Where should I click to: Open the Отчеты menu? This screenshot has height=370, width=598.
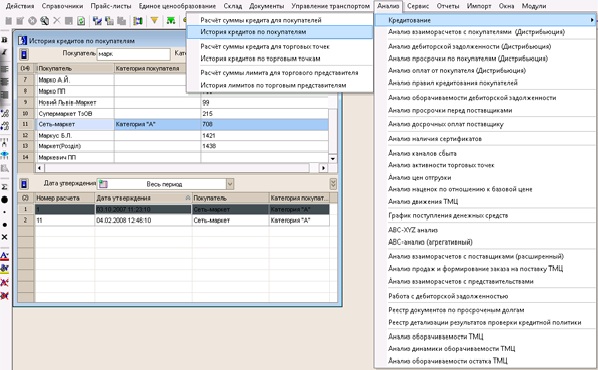[x=448, y=6]
